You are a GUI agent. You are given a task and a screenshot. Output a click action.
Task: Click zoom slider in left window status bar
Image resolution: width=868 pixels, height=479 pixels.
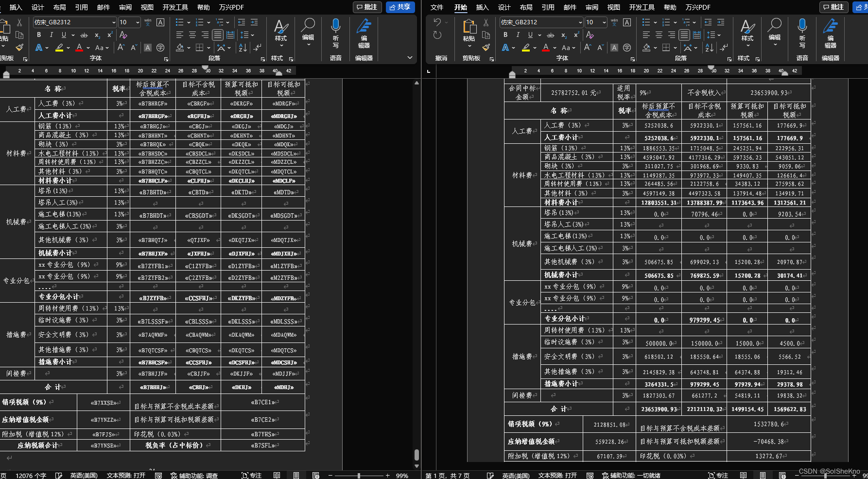tap(359, 476)
